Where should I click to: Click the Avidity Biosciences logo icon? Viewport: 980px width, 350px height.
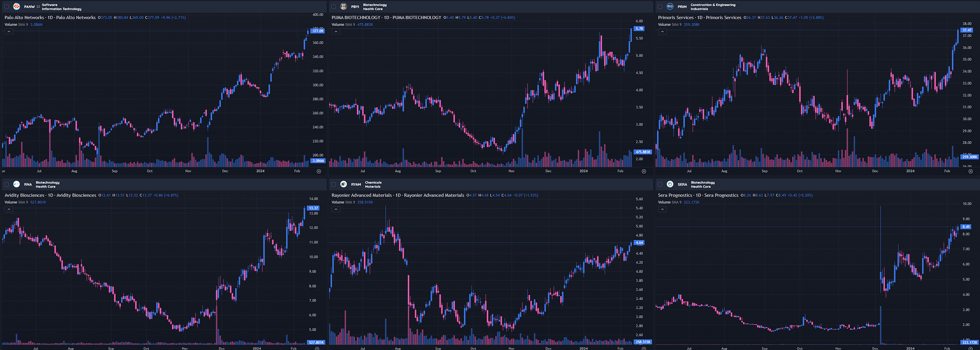coord(17,184)
